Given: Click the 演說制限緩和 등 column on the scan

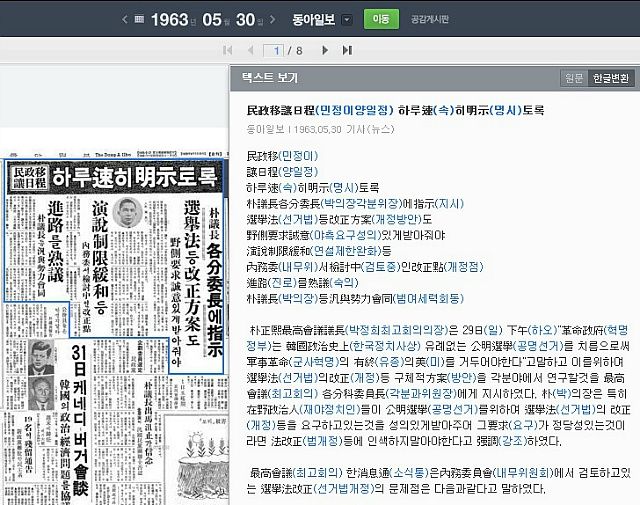Looking at the screenshot, I should (x=100, y=260).
